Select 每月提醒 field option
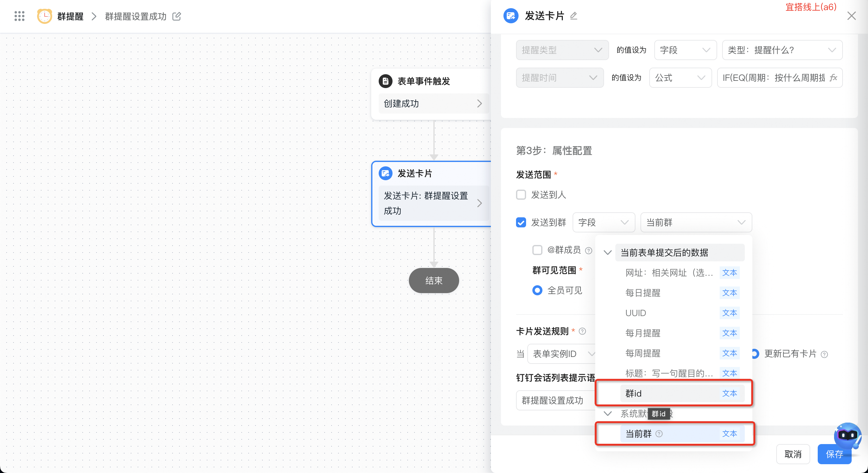 [x=682, y=333]
